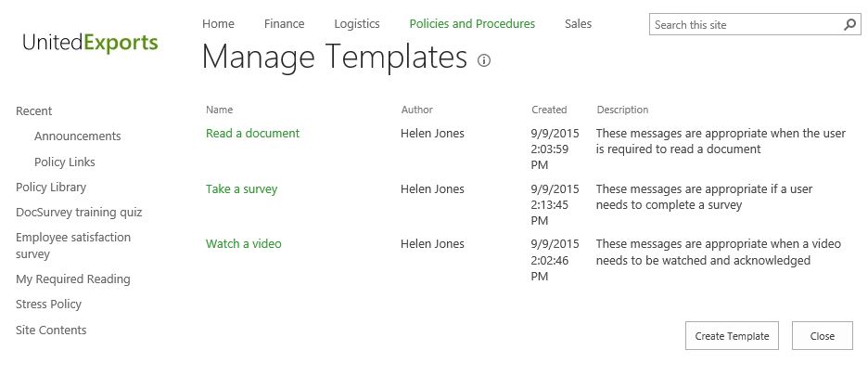Open My Required Reading
This screenshot has height=376, width=868.
point(73,279)
